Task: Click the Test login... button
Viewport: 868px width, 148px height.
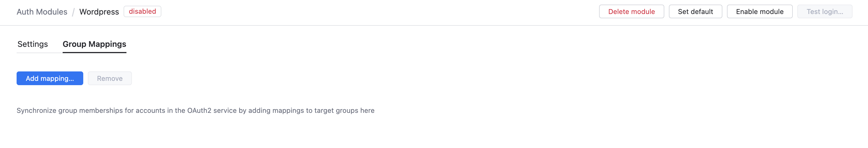Action: tap(824, 12)
